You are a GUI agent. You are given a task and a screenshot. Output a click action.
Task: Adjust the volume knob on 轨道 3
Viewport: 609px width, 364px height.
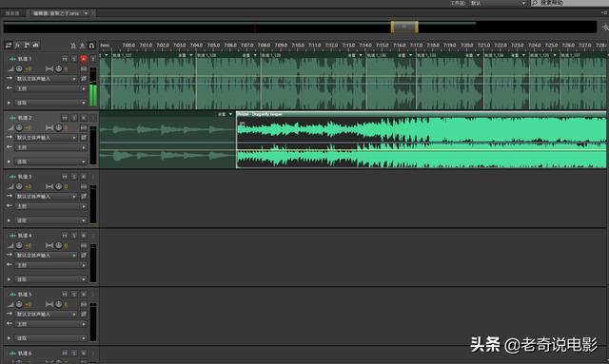(19, 186)
